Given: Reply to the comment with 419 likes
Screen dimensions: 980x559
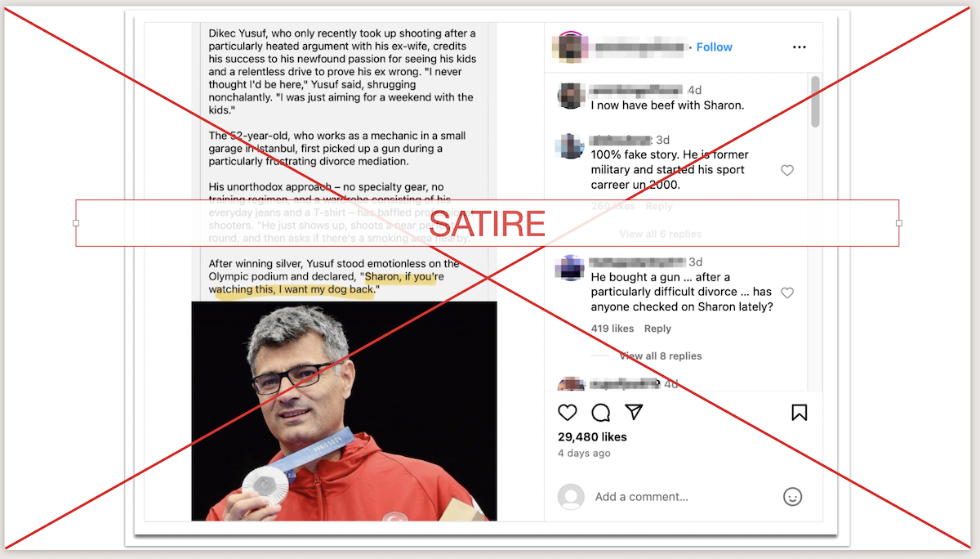Looking at the screenshot, I should (657, 329).
